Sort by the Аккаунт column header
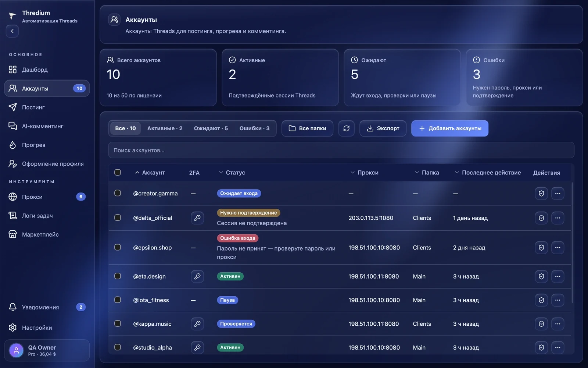 click(x=150, y=173)
